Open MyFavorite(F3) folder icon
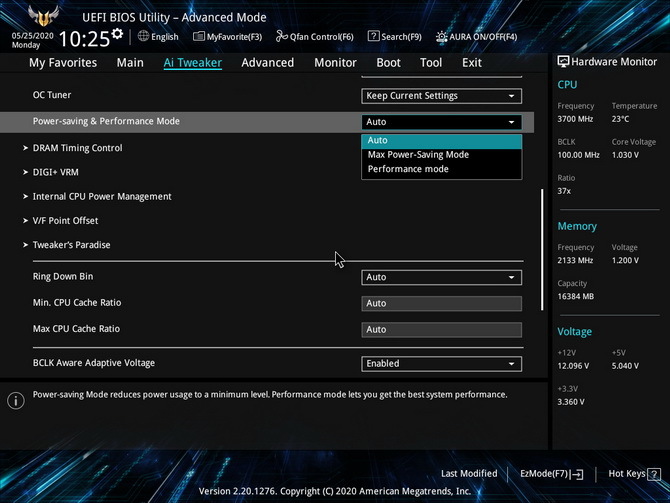Image resolution: width=670 pixels, height=503 pixels. (198, 36)
